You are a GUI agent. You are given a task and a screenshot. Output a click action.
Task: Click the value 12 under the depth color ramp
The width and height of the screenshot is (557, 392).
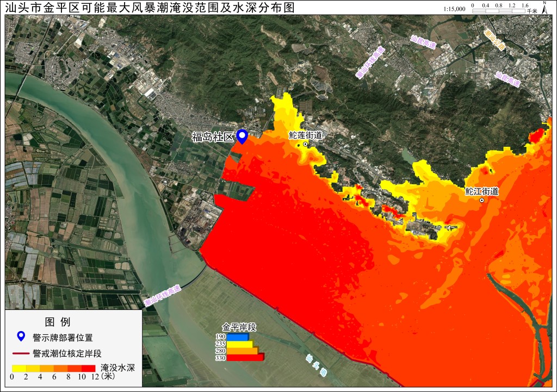point(95,377)
